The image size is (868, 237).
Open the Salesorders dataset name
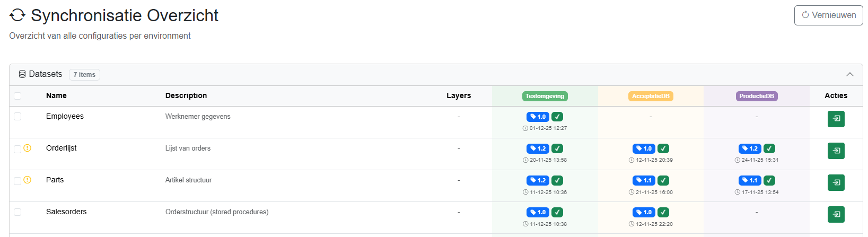[66, 212]
